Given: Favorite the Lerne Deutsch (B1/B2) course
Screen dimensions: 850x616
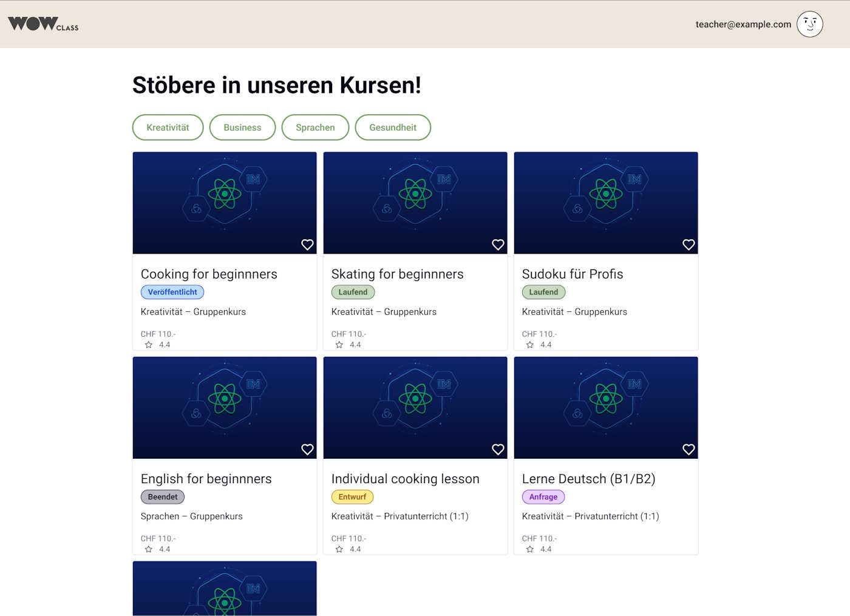Looking at the screenshot, I should (688, 449).
